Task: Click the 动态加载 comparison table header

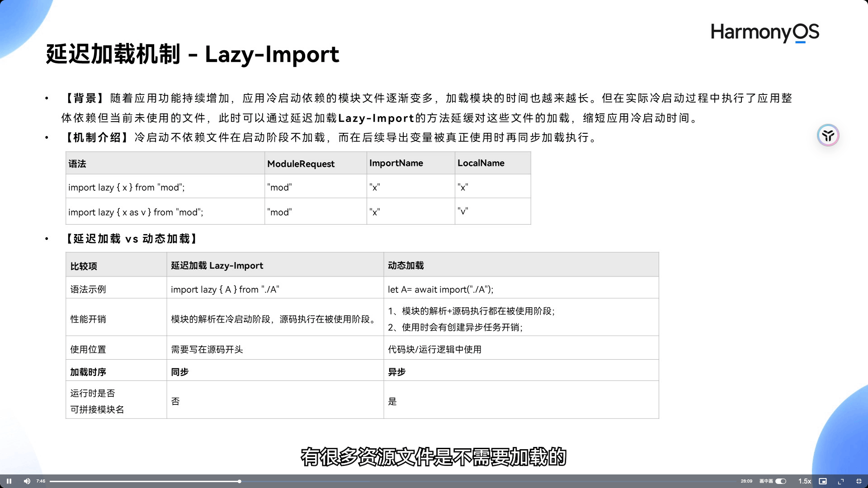Action: pyautogui.click(x=406, y=265)
